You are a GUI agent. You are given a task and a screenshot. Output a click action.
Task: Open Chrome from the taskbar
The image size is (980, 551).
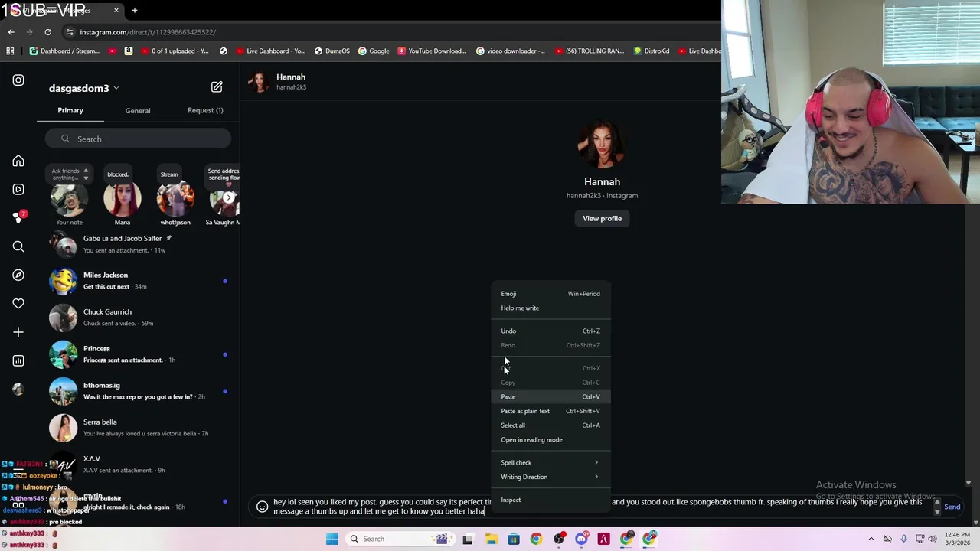click(536, 539)
